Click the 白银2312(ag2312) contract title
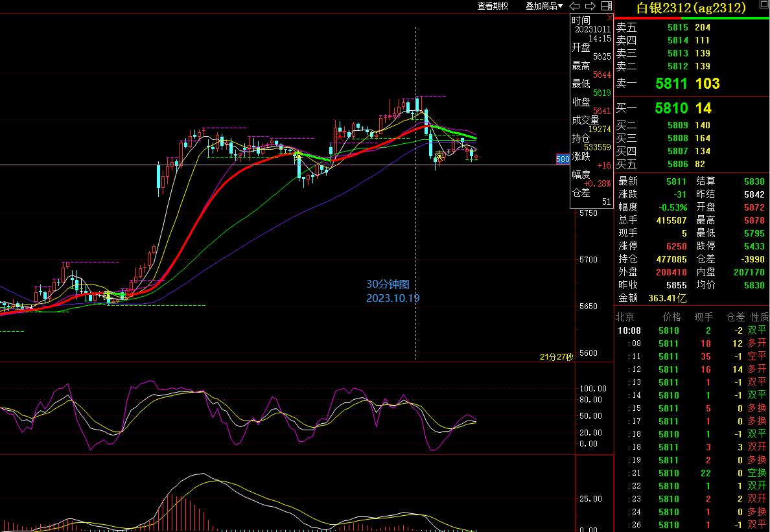Viewport: 770px width, 532px height. click(x=691, y=8)
